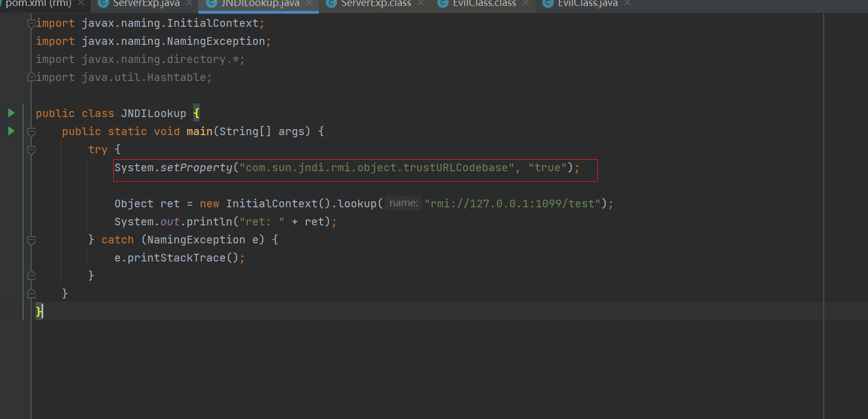Click the catch keyword

pyautogui.click(x=118, y=240)
